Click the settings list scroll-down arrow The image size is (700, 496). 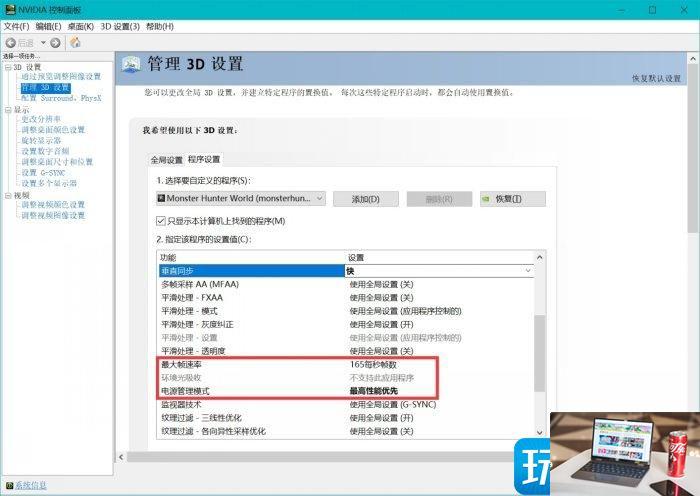539,432
